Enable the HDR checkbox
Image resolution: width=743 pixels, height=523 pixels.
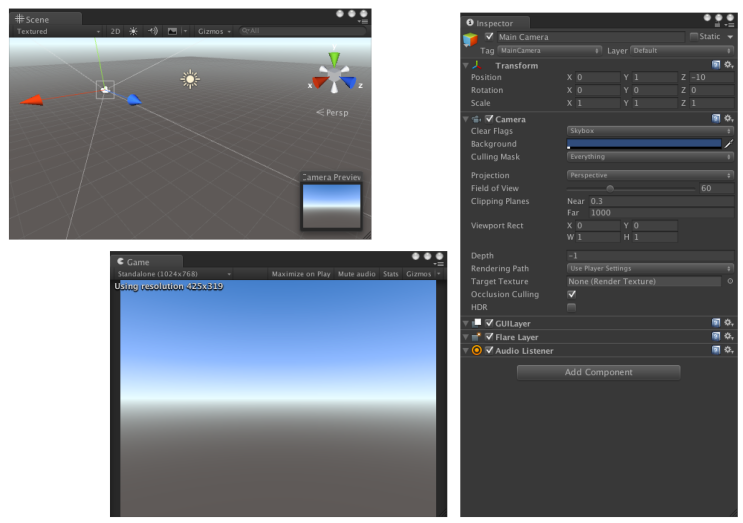click(x=571, y=307)
